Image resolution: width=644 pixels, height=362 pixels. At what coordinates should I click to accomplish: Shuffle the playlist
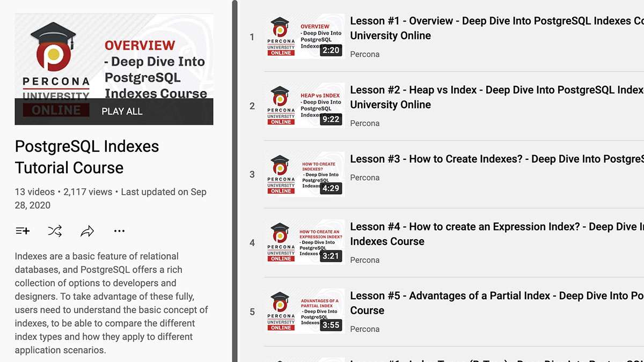(55, 231)
